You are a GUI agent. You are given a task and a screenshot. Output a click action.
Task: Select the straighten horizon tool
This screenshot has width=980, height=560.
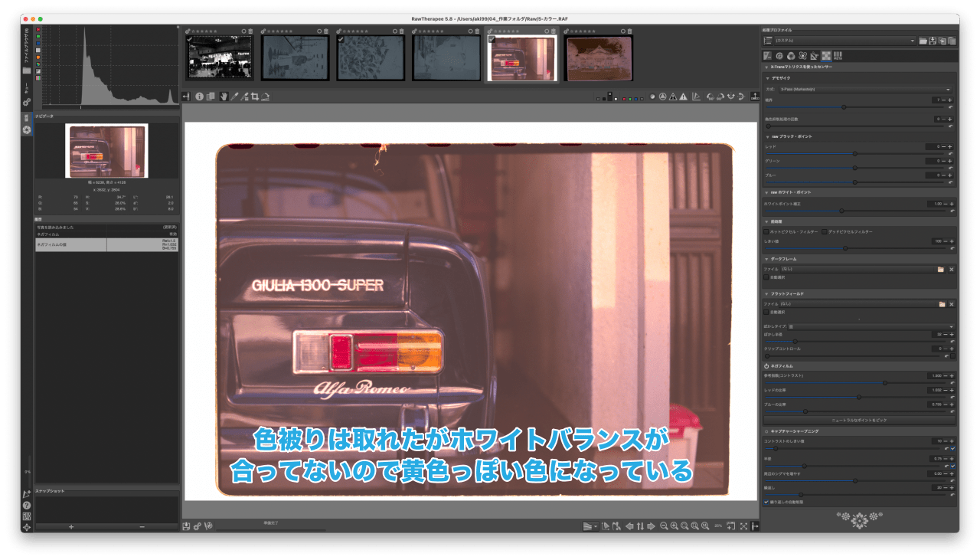(265, 97)
